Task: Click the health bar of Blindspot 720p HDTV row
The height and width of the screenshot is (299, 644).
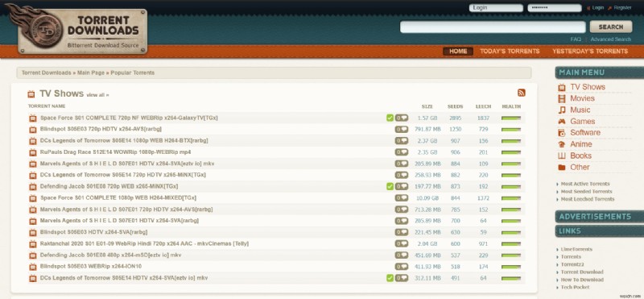Action: pyautogui.click(x=511, y=130)
